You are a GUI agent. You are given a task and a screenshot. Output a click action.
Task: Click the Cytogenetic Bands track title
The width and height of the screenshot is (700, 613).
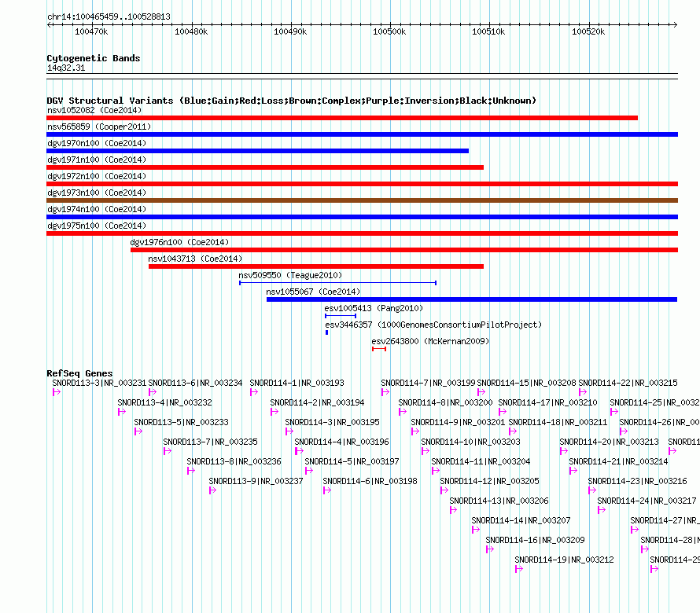[94, 58]
